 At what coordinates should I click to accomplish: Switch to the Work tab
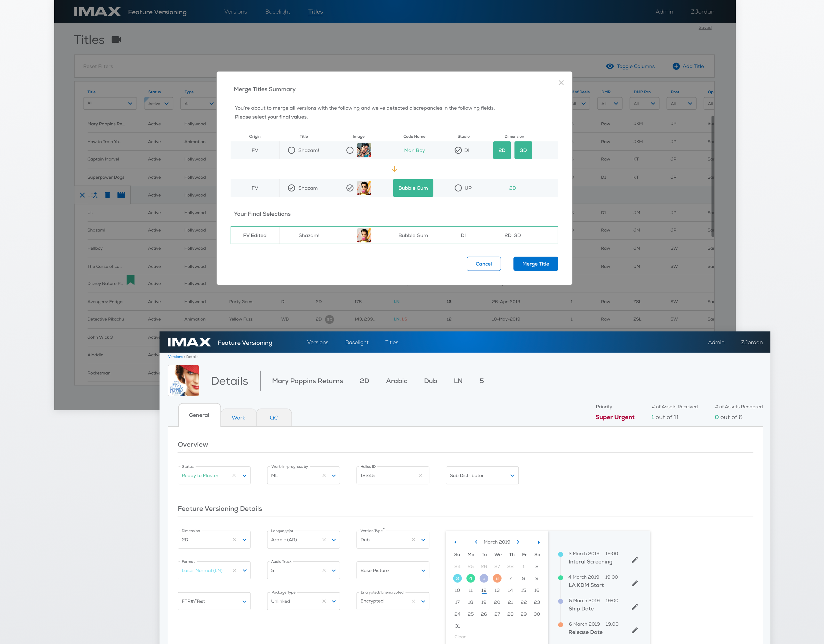(x=239, y=418)
